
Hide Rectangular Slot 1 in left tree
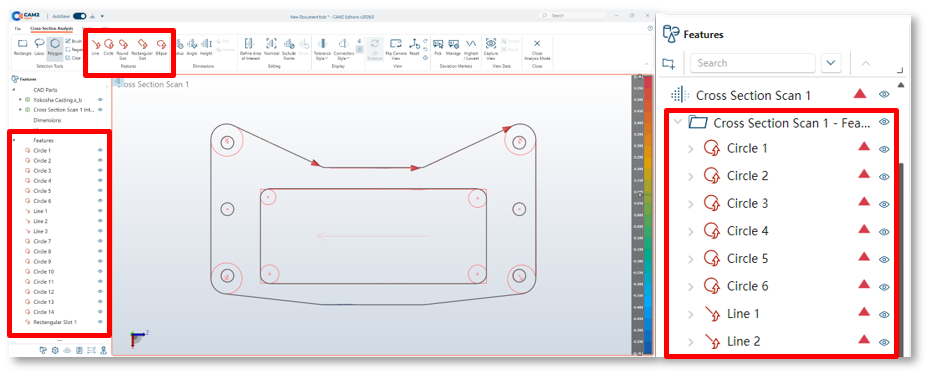pyautogui.click(x=100, y=322)
